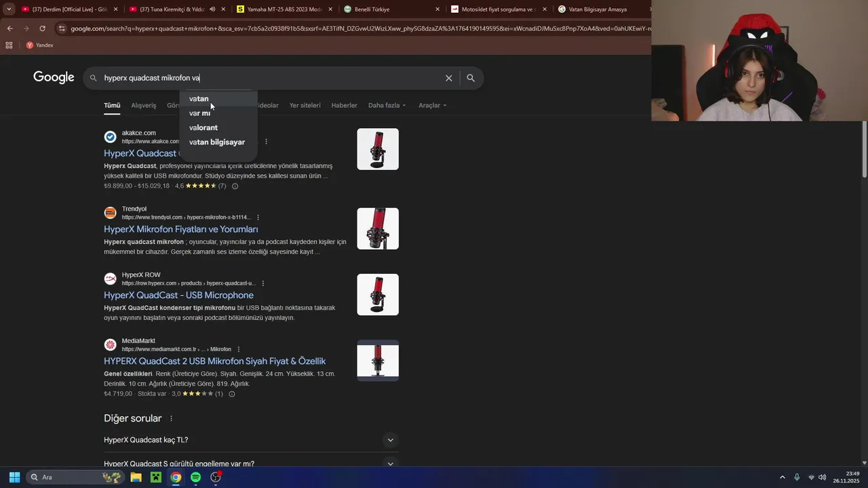The image size is (868, 488).
Task: Mute the Tuna Kiremitçi tab audio icon
Action: tap(212, 9)
